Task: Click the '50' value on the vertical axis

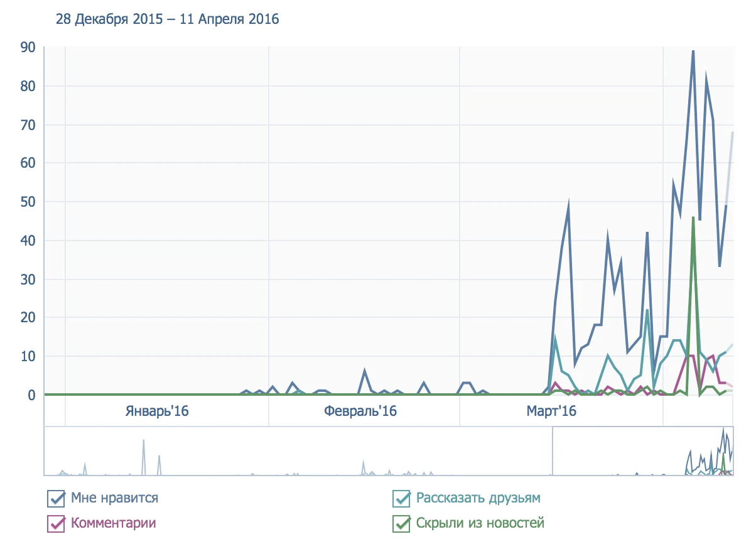Action: 27,202
